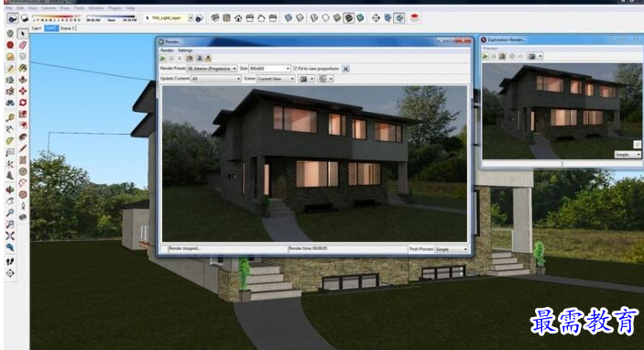Adjust the shadow time of day slider
Viewport: 644px width, 350px height.
[111, 18]
